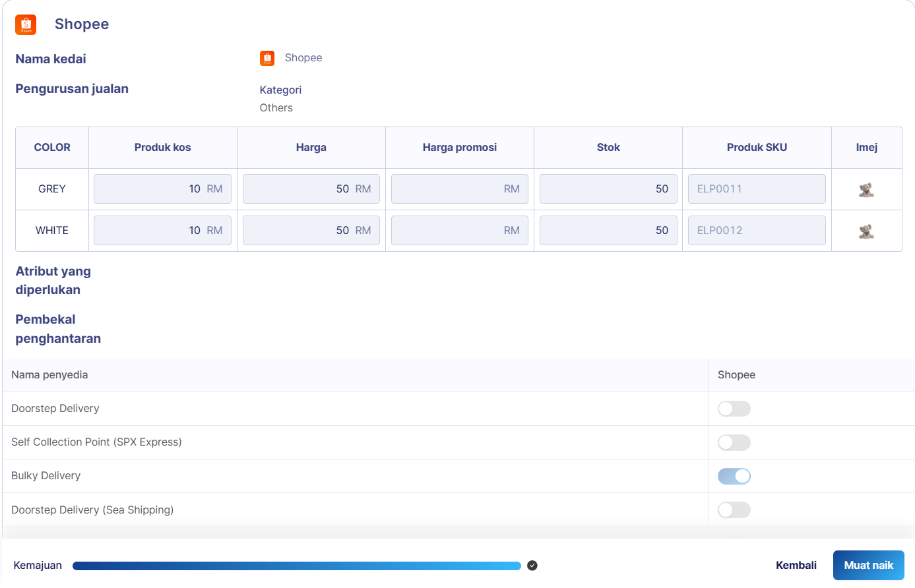Open the WHITE variant product image
This screenshot has width=915, height=588.
tap(866, 231)
